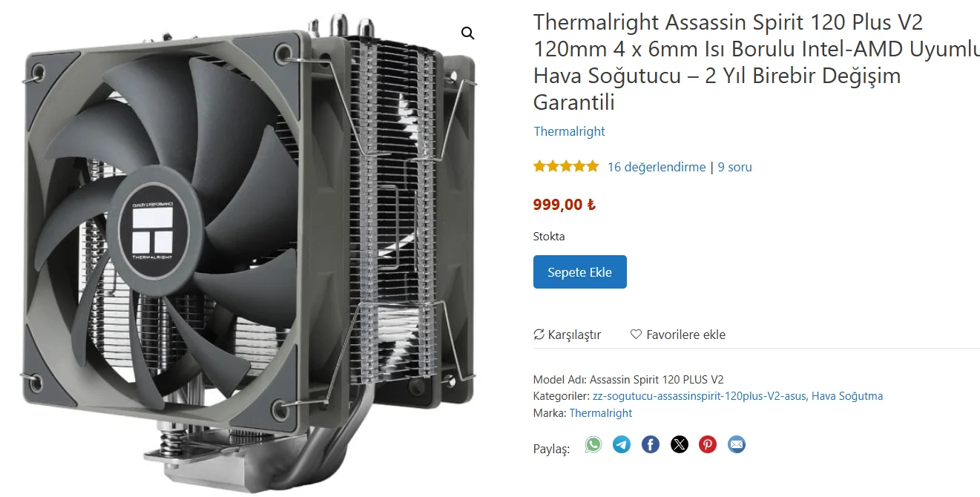Click the Marka Thermalright link
The width and height of the screenshot is (980, 497).
(601, 413)
